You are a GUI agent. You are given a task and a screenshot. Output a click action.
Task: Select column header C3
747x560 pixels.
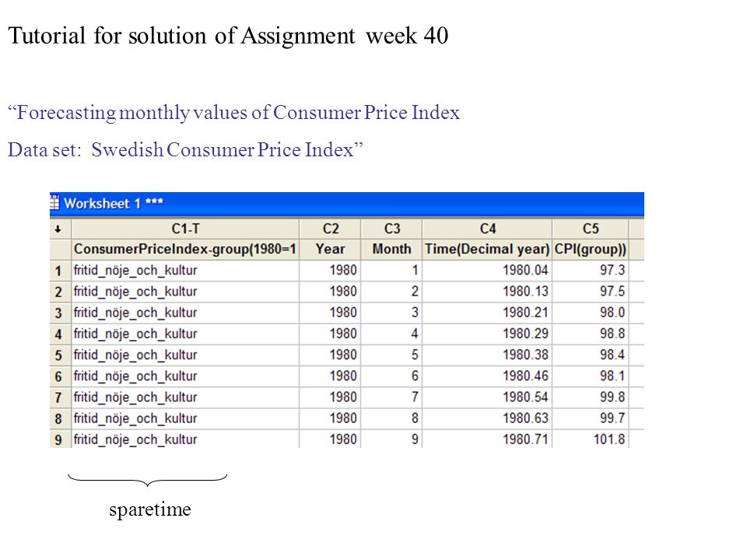coord(391,229)
